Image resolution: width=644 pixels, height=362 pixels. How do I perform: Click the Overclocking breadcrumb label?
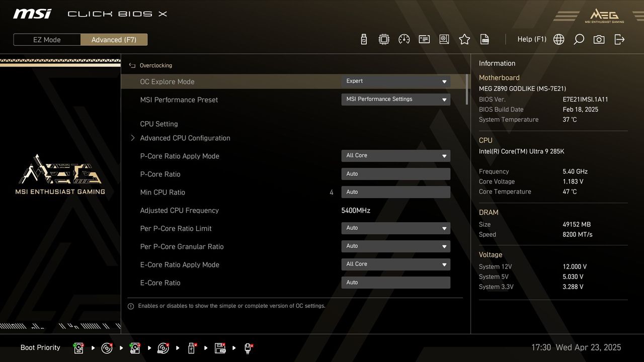coord(156,65)
